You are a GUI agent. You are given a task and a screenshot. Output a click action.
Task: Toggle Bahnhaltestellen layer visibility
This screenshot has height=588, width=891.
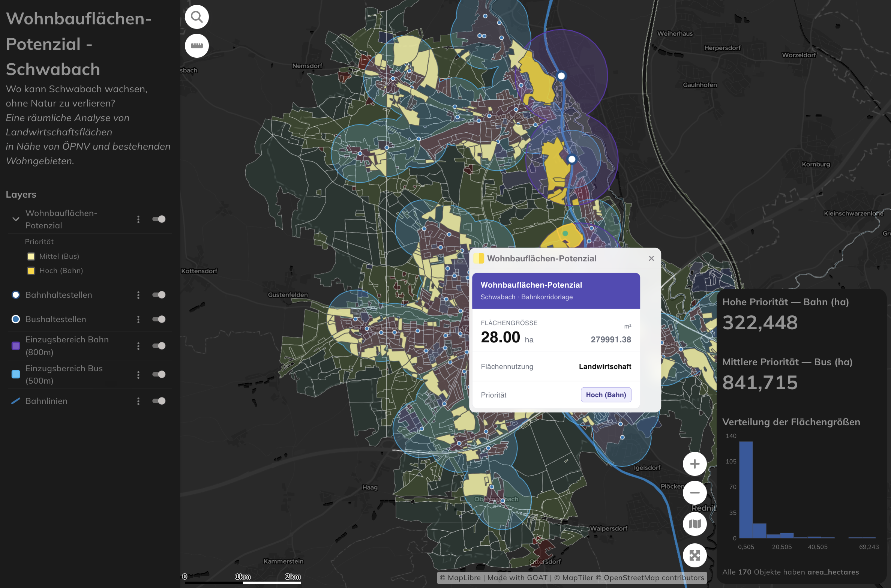tap(159, 295)
